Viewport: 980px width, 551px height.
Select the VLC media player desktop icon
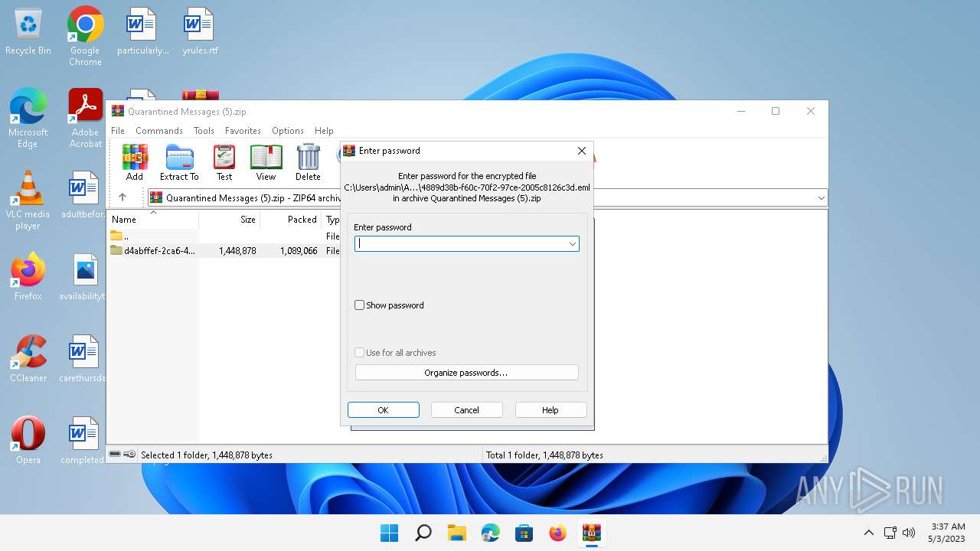tap(28, 201)
